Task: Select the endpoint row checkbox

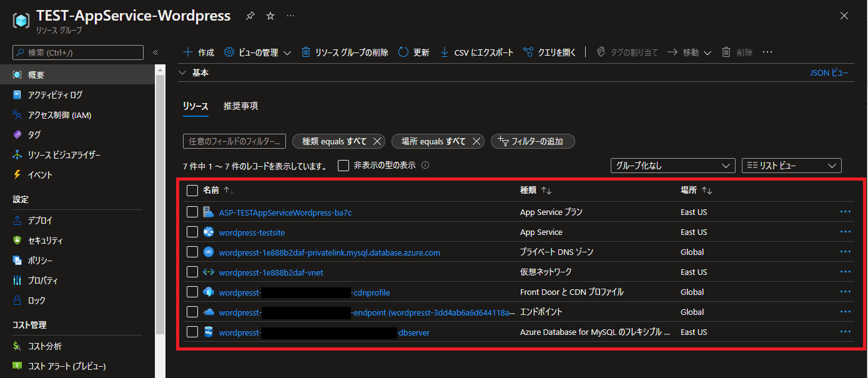Action: tap(192, 312)
